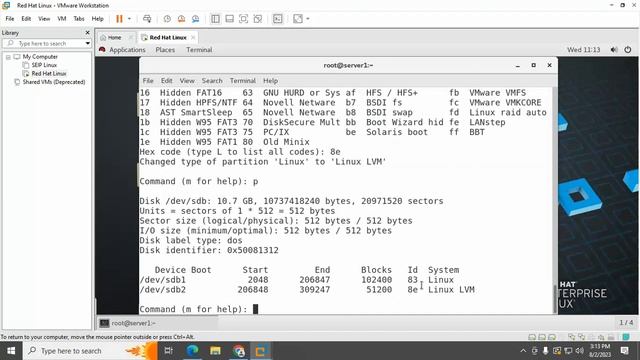Close the Red Hat Linux tab
The width and height of the screenshot is (640, 360).
pyautogui.click(x=193, y=38)
